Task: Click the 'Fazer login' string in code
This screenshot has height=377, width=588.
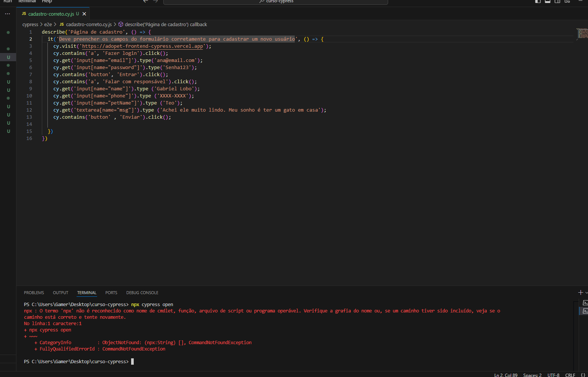Action: 122,53
